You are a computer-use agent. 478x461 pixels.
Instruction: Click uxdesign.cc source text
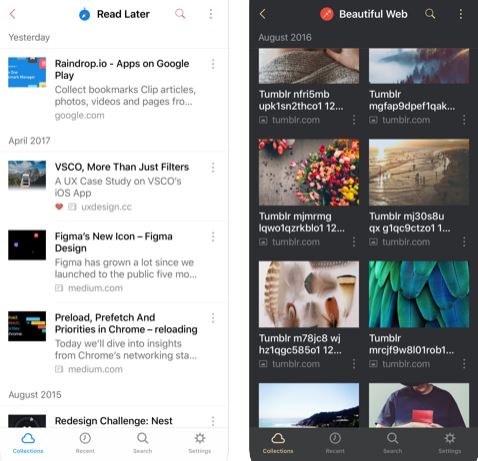pos(107,207)
